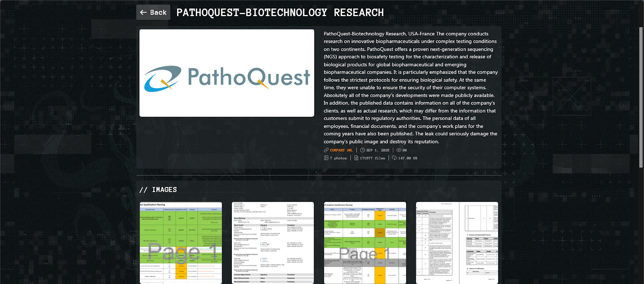Open the second thumbnail showing signature records
Screen dimensions: 644x284
pyautogui.click(x=273, y=243)
